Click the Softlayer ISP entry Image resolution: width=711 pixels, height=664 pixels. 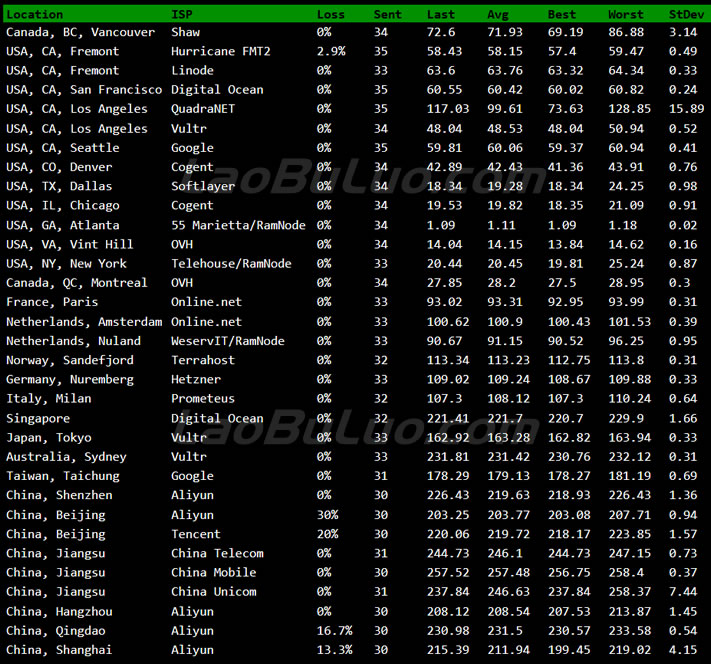[203, 186]
